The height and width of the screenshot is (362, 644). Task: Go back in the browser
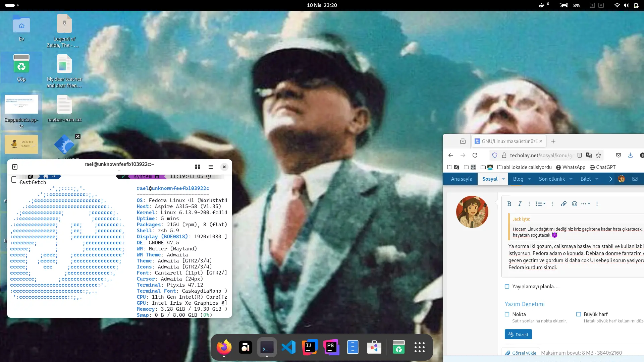[451, 155]
